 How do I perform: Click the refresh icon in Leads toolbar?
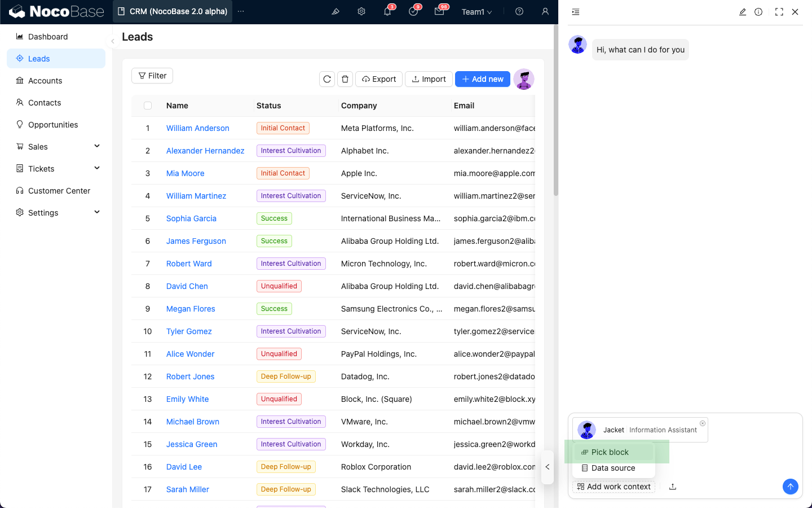click(x=327, y=79)
